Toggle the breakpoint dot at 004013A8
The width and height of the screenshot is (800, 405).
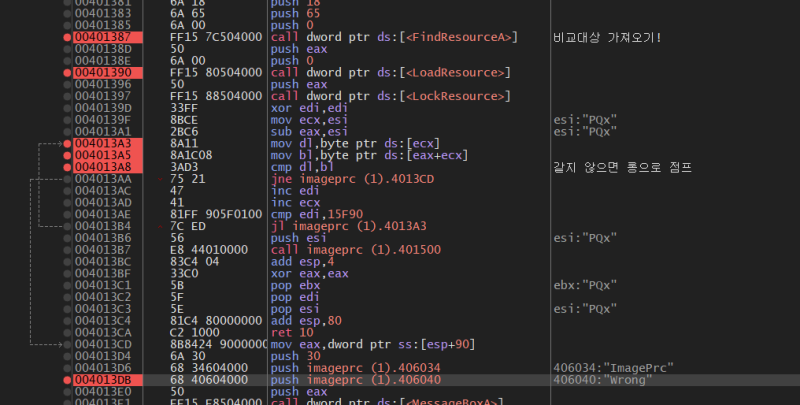tap(67, 167)
